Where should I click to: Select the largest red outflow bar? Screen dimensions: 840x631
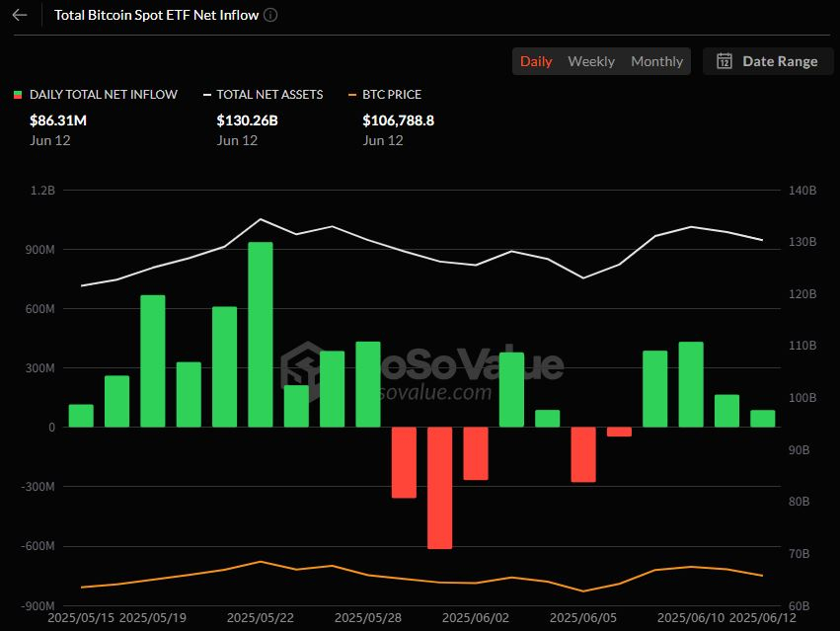point(439,488)
